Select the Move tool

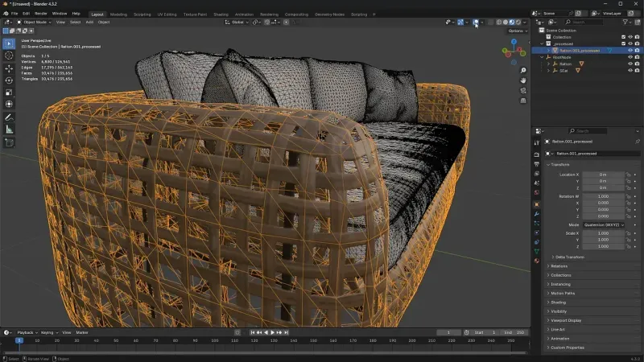[x=10, y=68]
